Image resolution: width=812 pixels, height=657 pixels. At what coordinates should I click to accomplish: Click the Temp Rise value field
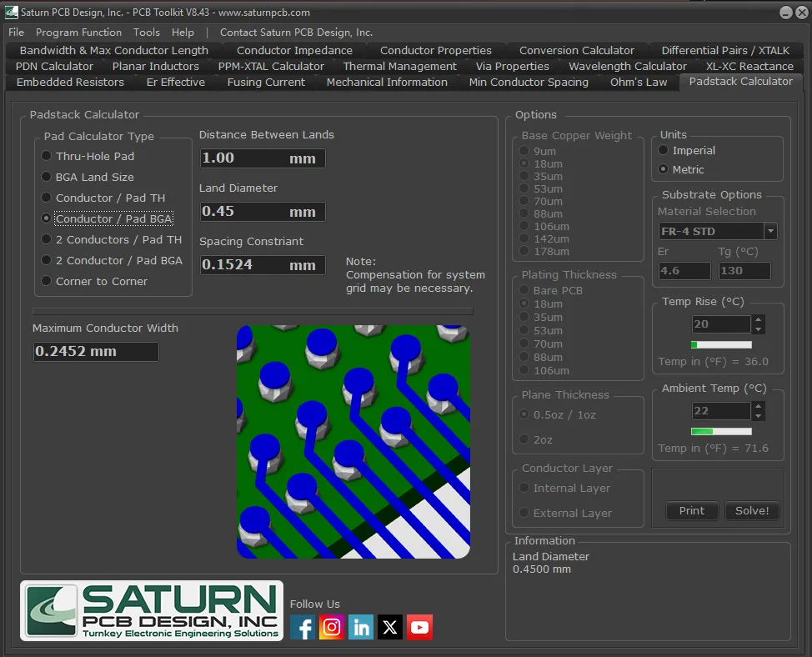pyautogui.click(x=721, y=324)
